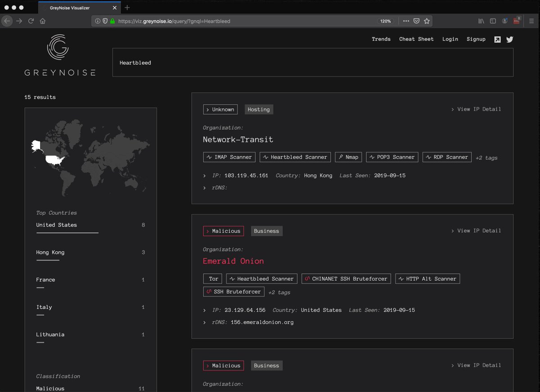Image resolution: width=540 pixels, height=392 pixels.
Task: Click the tracking protection shield icon
Action: tap(105, 21)
